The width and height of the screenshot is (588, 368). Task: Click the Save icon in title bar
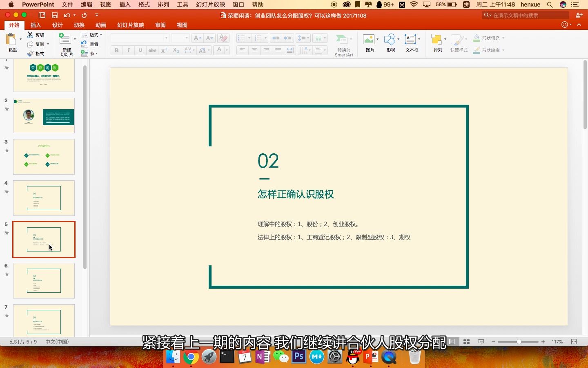[x=54, y=15]
